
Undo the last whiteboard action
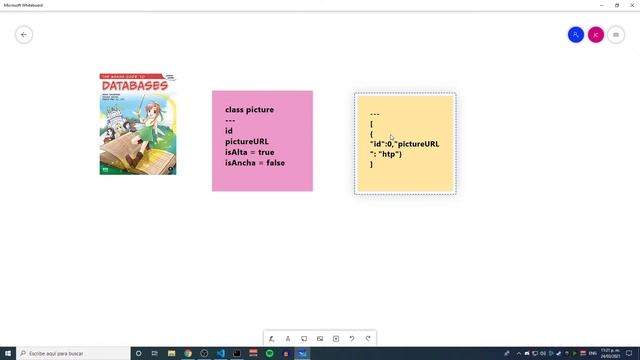(x=352, y=338)
